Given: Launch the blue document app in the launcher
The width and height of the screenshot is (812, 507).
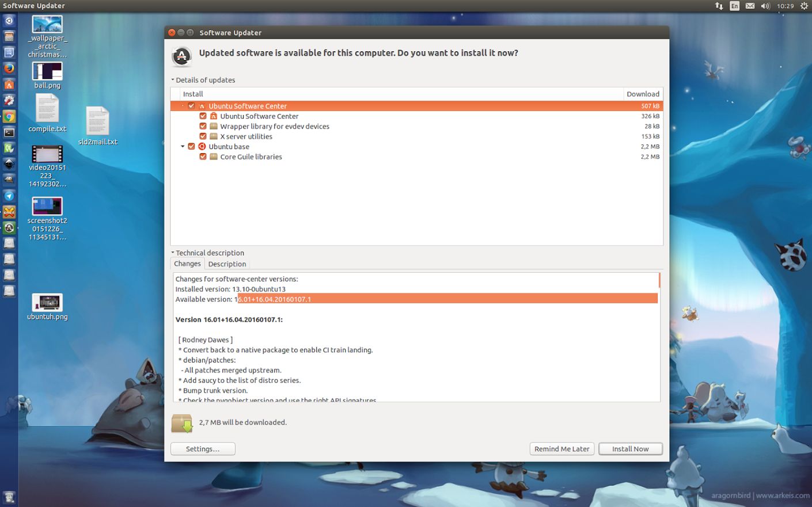Looking at the screenshot, I should (9, 52).
